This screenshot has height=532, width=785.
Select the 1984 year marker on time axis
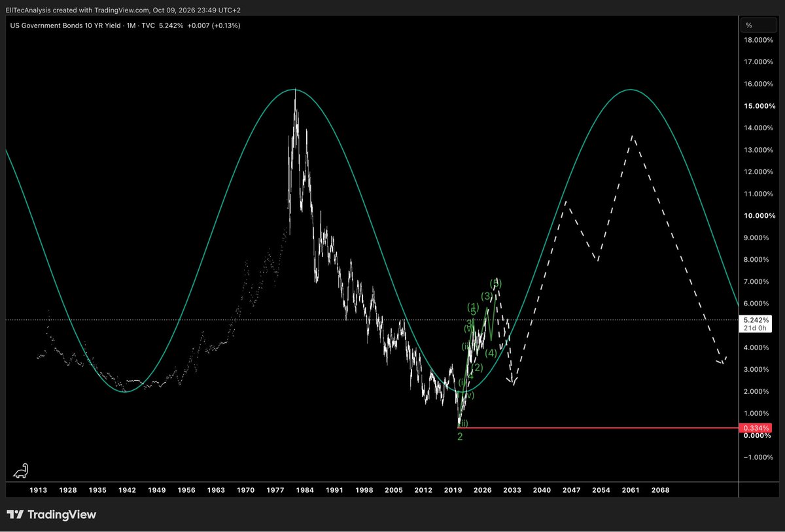(305, 489)
